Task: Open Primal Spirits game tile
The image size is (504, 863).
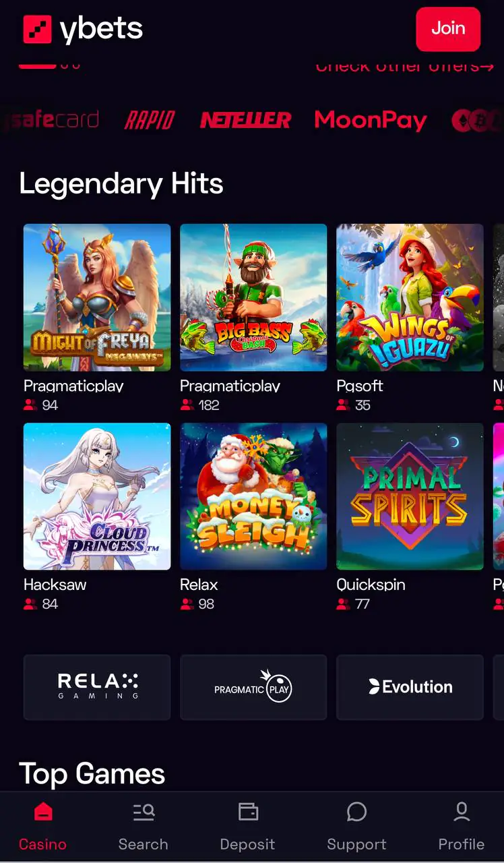Action: click(x=410, y=496)
